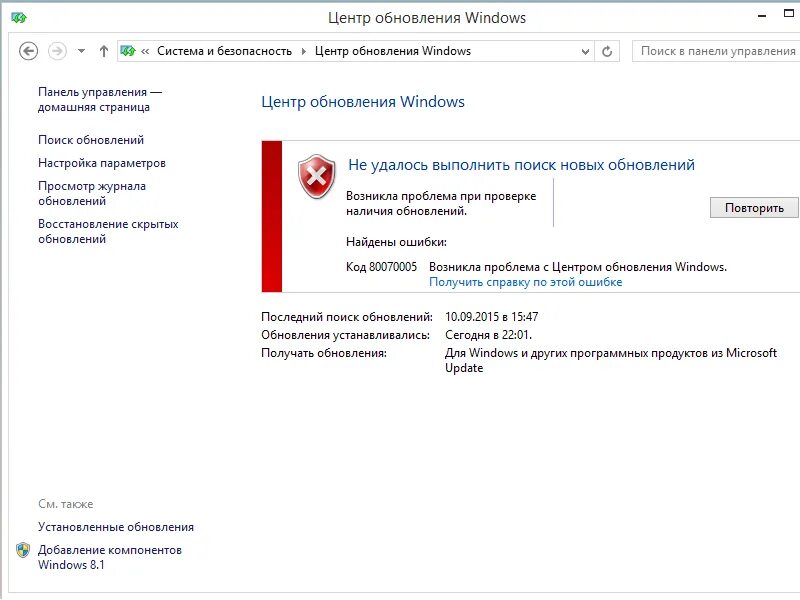Minimize the Центр обновления Windows window
This screenshot has width=800, height=600.
[762, 16]
